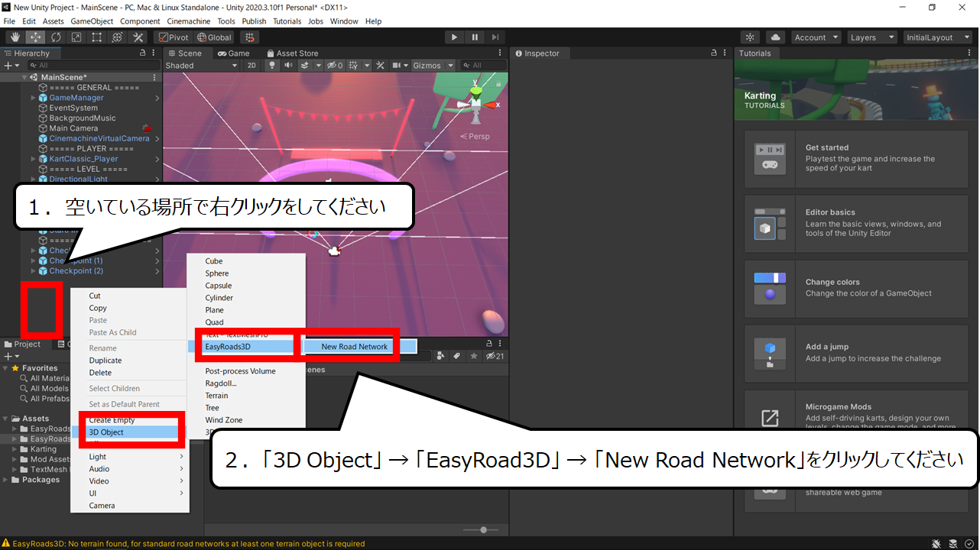
Task: Open the Tools menu in menu bar
Action: pyautogui.click(x=226, y=21)
